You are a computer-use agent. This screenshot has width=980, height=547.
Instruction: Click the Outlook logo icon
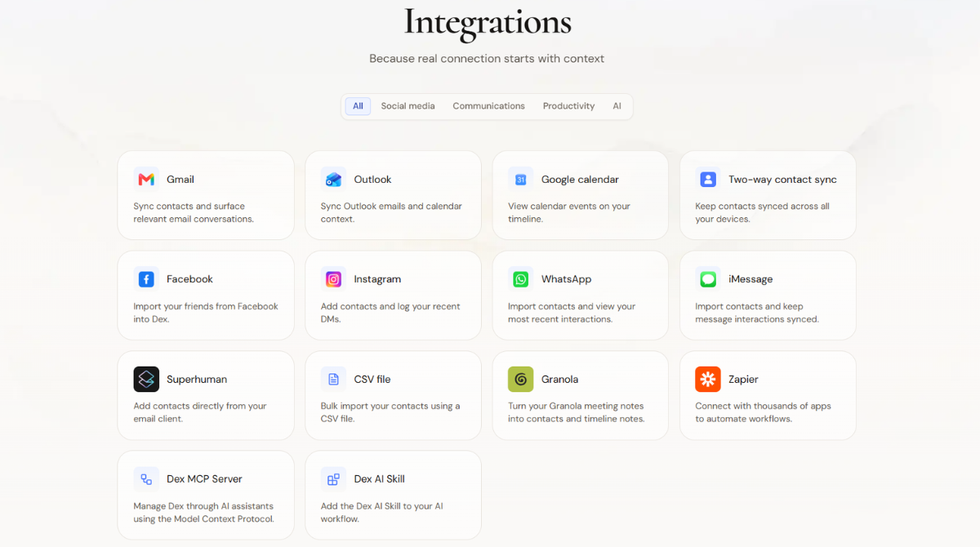click(x=333, y=180)
